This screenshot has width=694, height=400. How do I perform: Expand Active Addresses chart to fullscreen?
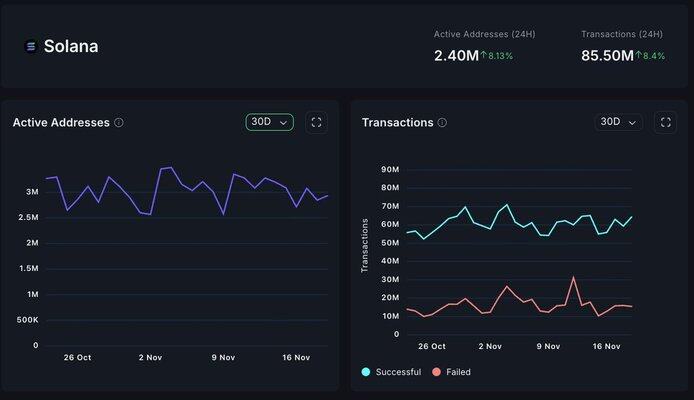(317, 122)
